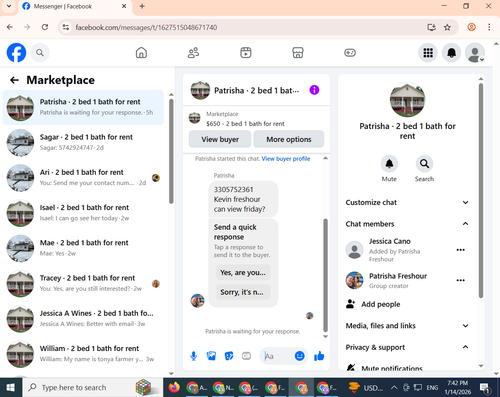This screenshot has width=500, height=397.
Task: Click the browser address bar URL
Action: pos(146,27)
